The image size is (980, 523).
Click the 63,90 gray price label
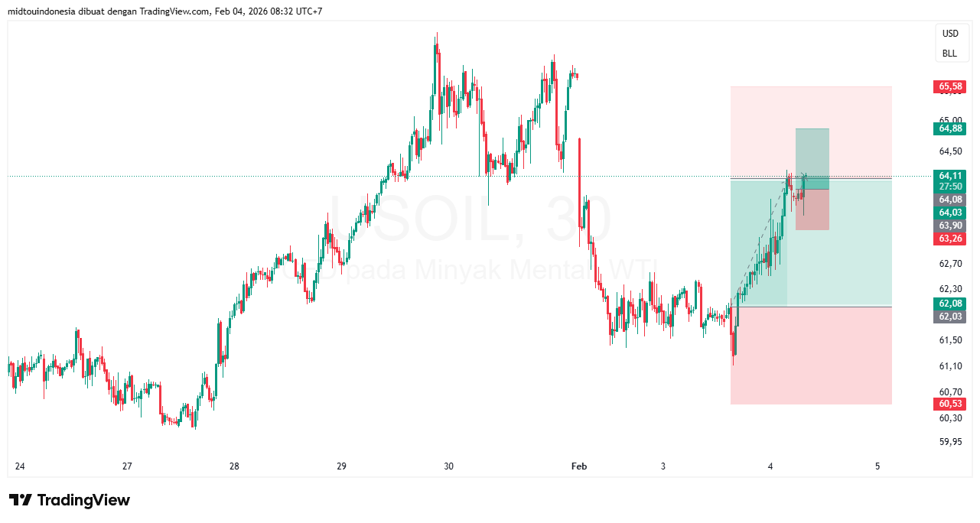951,225
